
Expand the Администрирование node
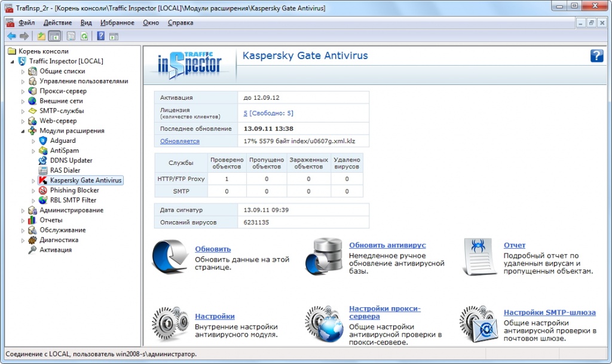[x=23, y=210]
